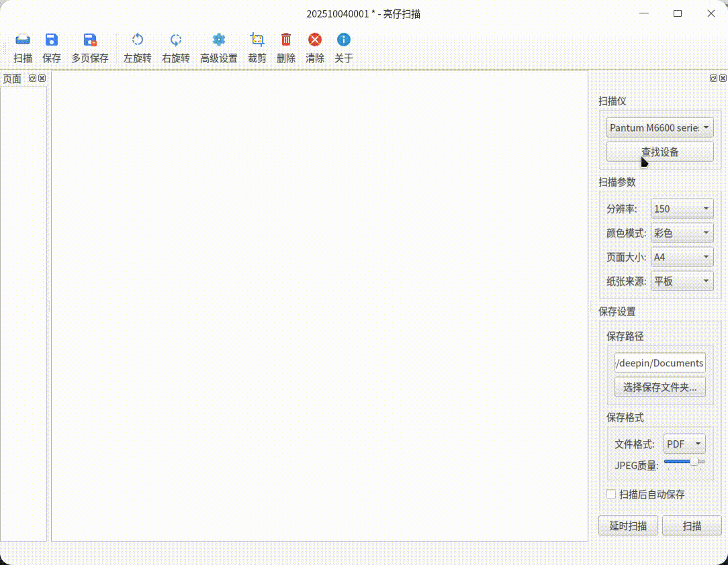Open the Pantum M6600 scanner dropdown
728x565 pixels.
click(x=659, y=127)
